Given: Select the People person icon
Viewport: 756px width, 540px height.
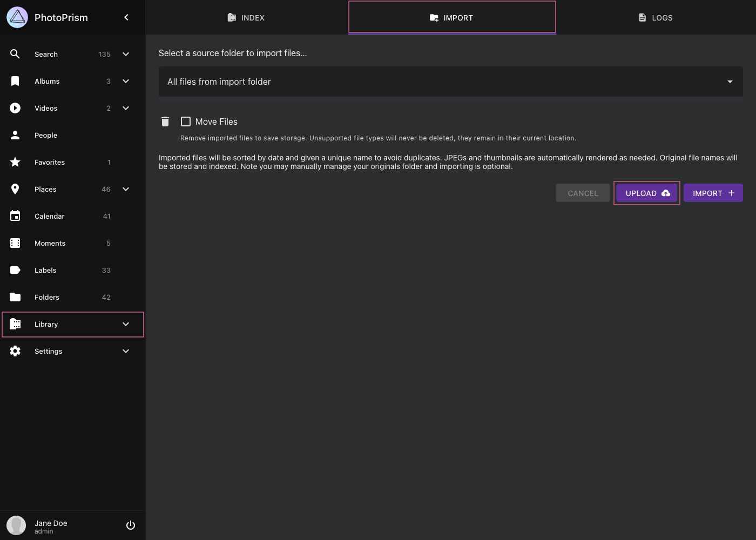Looking at the screenshot, I should (x=15, y=135).
